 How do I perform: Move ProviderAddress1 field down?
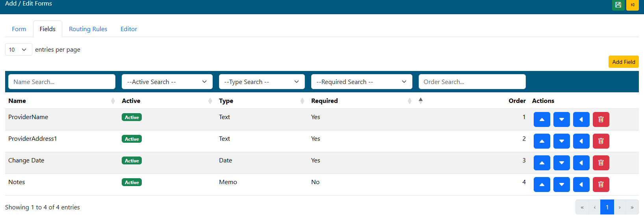pos(561,141)
